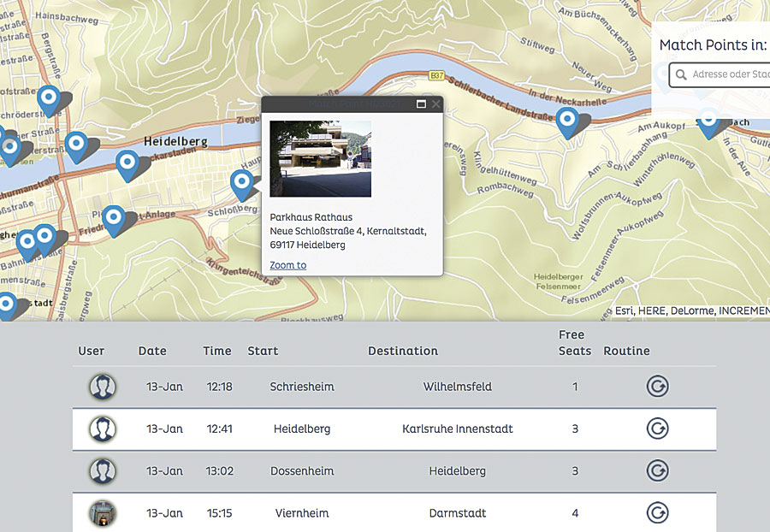Click the routine icon for the Schriesheim ride
The width and height of the screenshot is (770, 532).
pos(657,386)
